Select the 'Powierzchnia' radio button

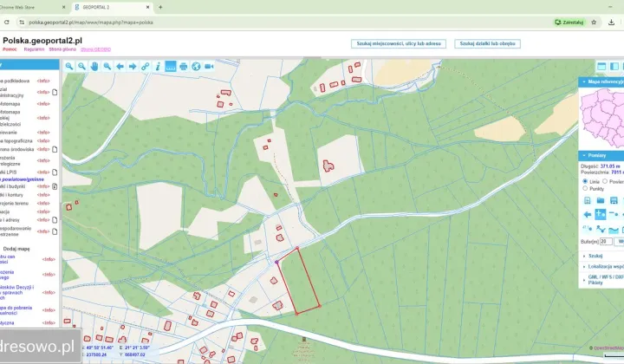point(605,181)
